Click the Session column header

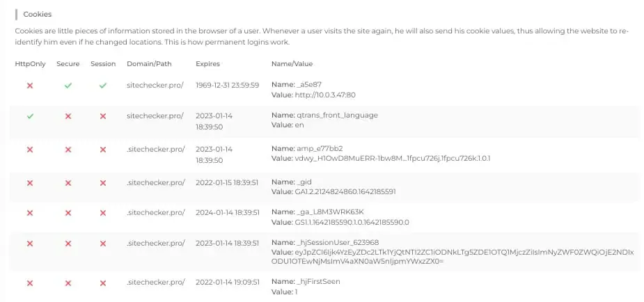pyautogui.click(x=103, y=64)
